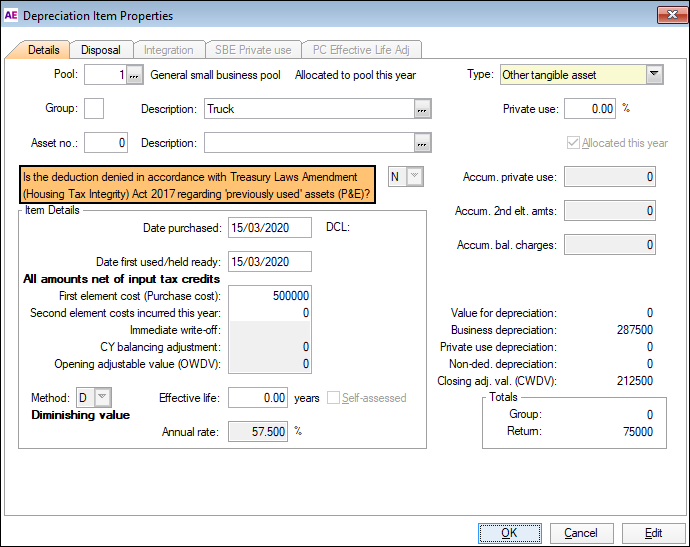Click the Cancel button
This screenshot has height=547, width=690.
click(x=581, y=533)
